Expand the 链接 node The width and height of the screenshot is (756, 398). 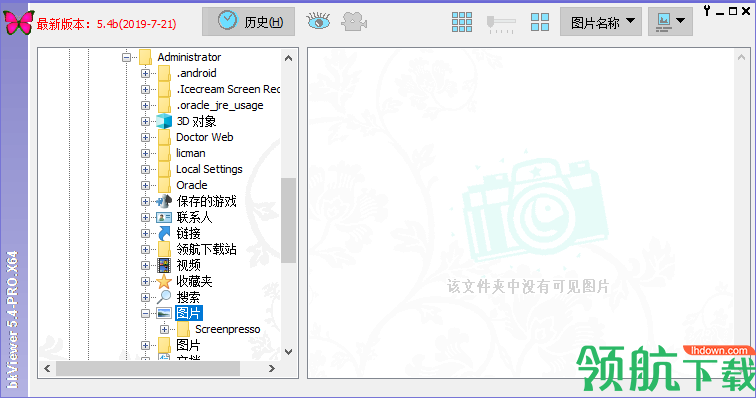pyautogui.click(x=145, y=233)
